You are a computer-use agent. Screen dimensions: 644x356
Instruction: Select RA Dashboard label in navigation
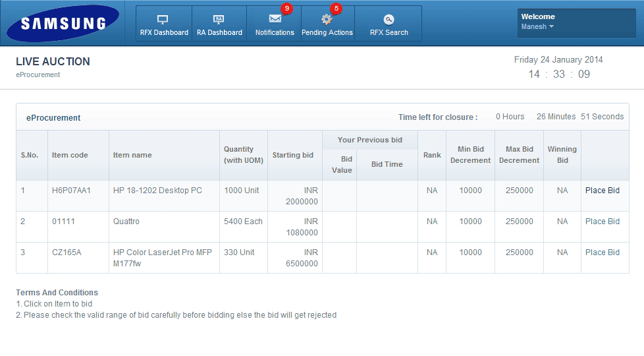coord(219,32)
